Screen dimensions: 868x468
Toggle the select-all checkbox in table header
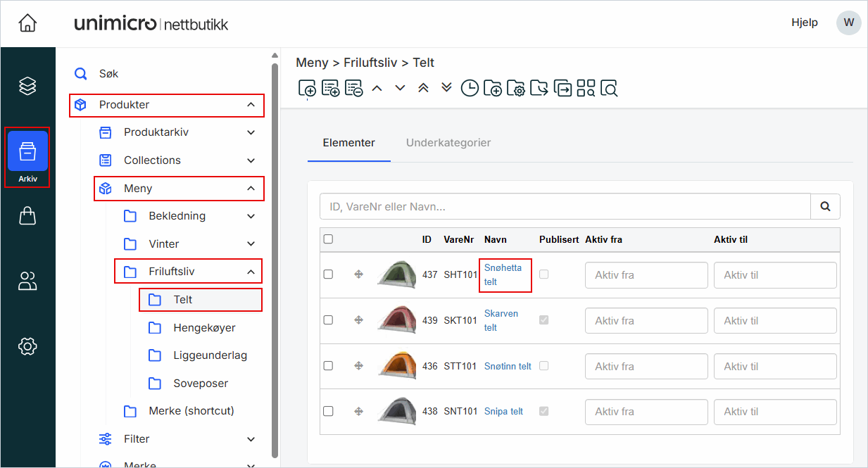tap(328, 239)
